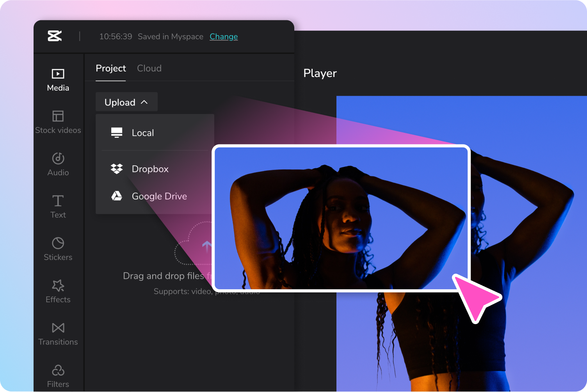Click the floating zoomed image thumbnail

click(341, 218)
